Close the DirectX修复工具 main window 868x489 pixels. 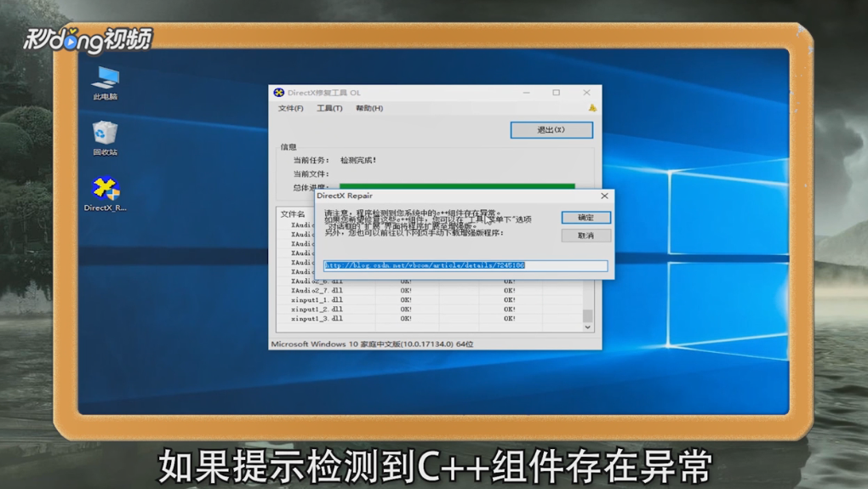pos(587,93)
